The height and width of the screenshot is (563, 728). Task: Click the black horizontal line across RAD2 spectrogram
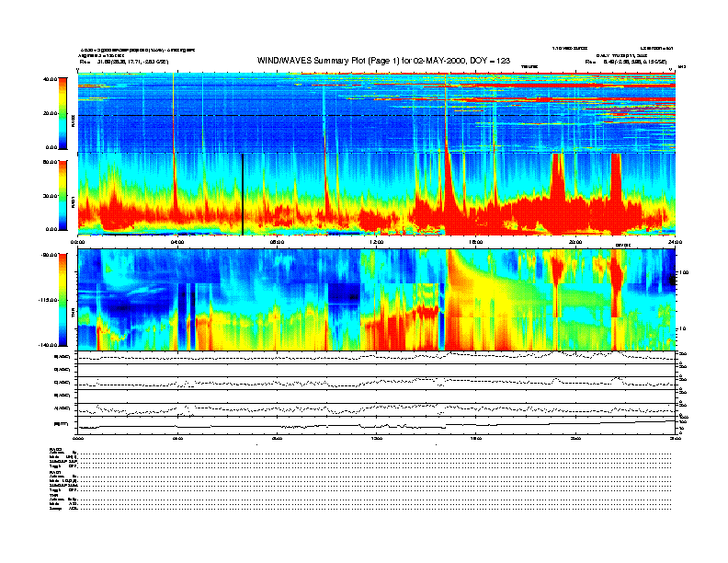[x=376, y=115]
